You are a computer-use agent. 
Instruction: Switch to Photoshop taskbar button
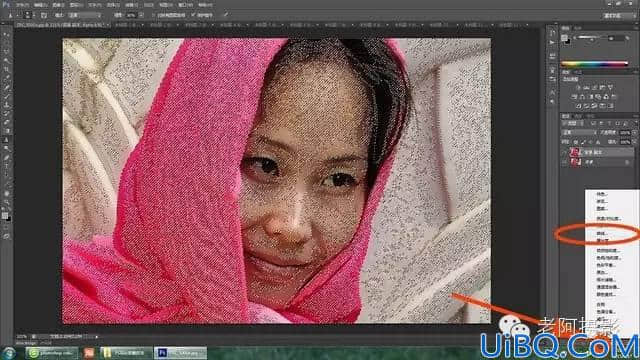[x=180, y=353]
